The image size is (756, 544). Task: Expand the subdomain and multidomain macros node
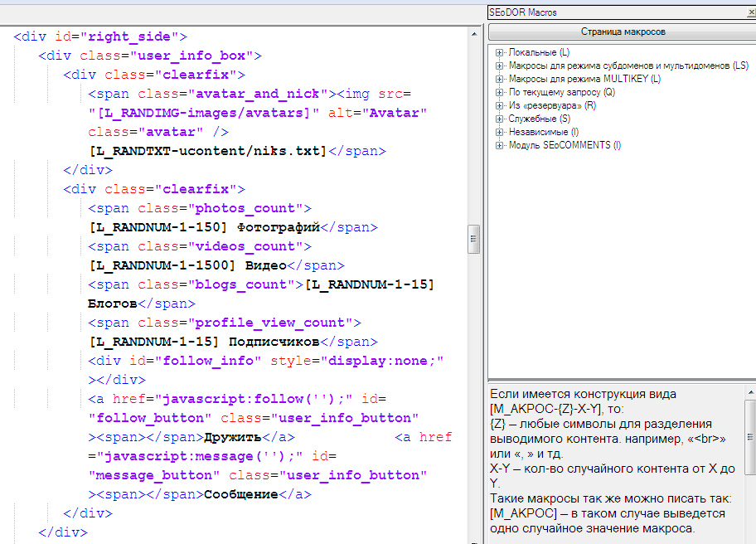coord(500,66)
